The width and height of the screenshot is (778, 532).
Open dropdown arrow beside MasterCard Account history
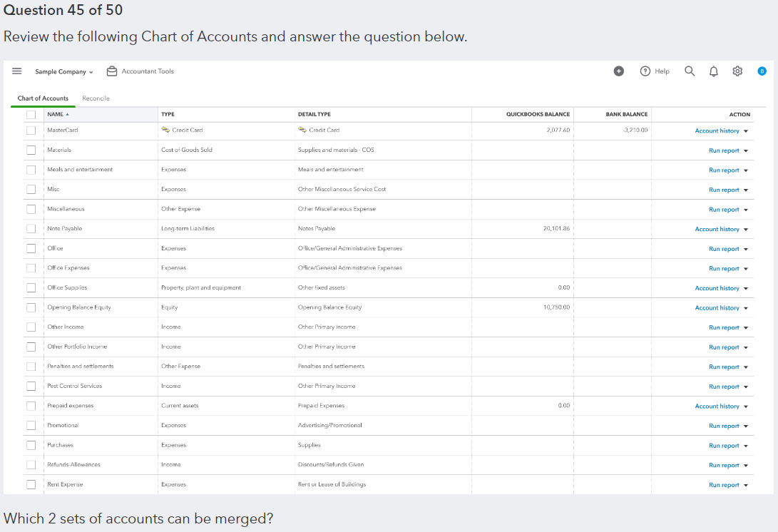746,131
